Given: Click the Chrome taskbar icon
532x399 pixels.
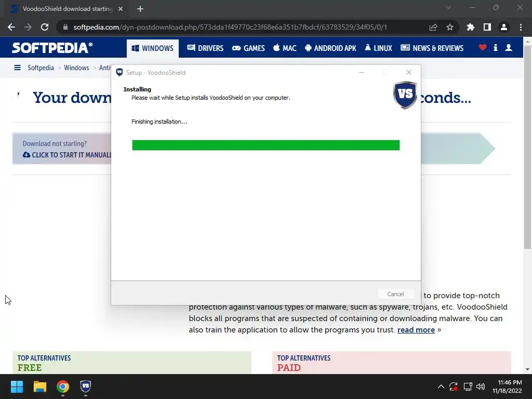Looking at the screenshot, I should (63, 387).
